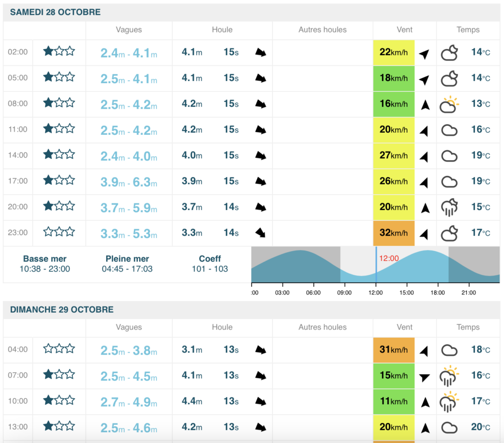Click the SAMEDI 28 OCTOBRE heading
This screenshot has height=443, width=504.
click(x=55, y=12)
